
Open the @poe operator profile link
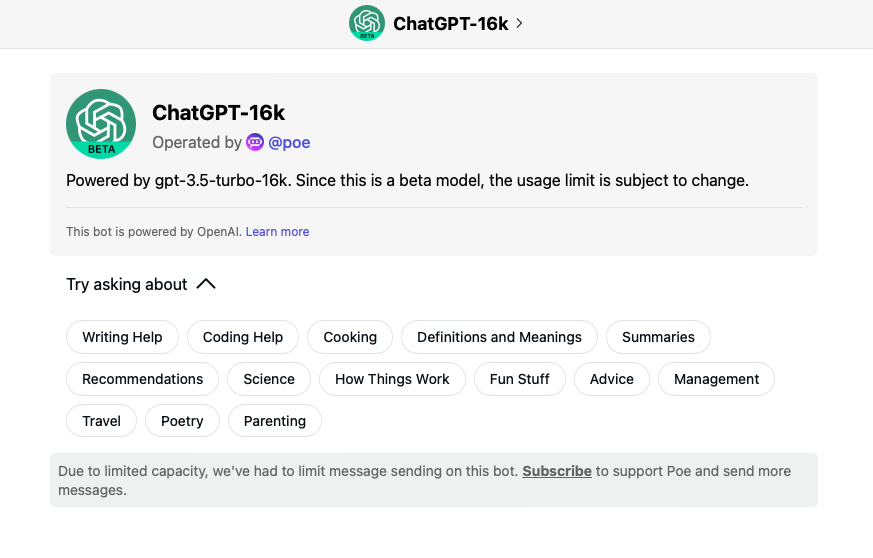click(289, 142)
